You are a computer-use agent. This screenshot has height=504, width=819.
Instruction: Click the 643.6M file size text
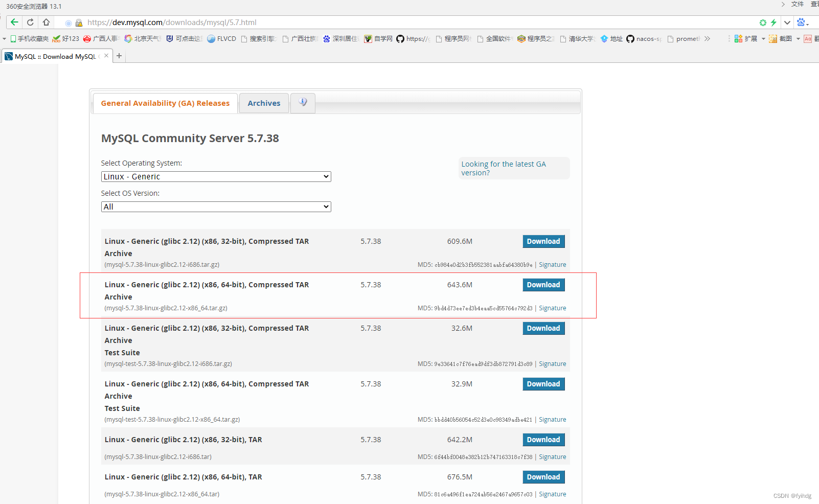point(460,285)
